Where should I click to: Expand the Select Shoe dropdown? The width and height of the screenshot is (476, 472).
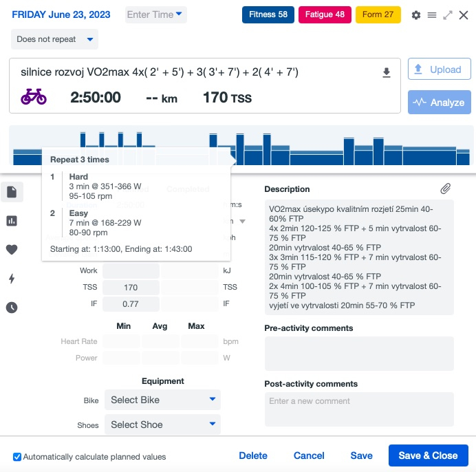[162, 425]
